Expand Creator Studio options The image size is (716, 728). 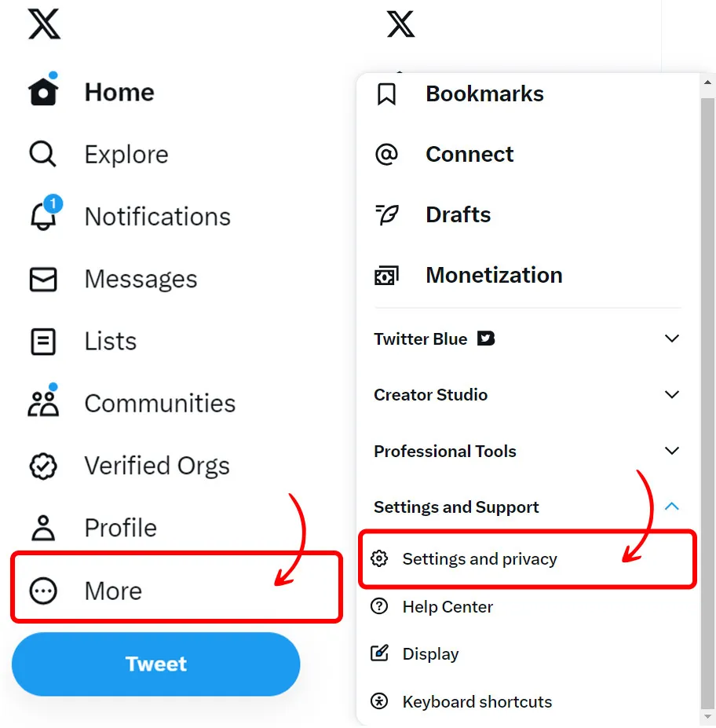(672, 394)
